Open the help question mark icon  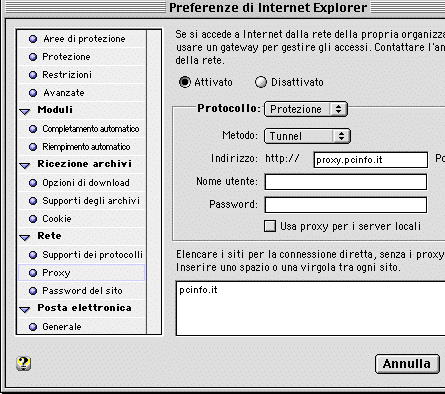click(23, 363)
